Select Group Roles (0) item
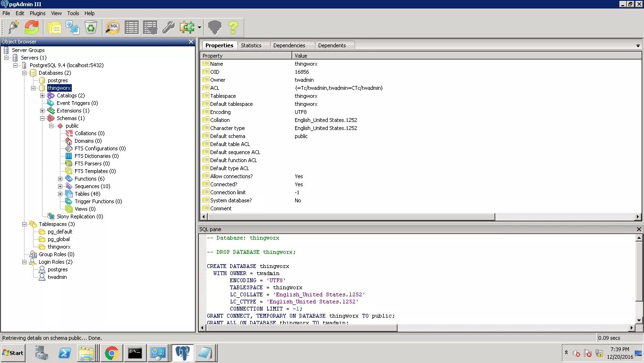 pyautogui.click(x=56, y=254)
